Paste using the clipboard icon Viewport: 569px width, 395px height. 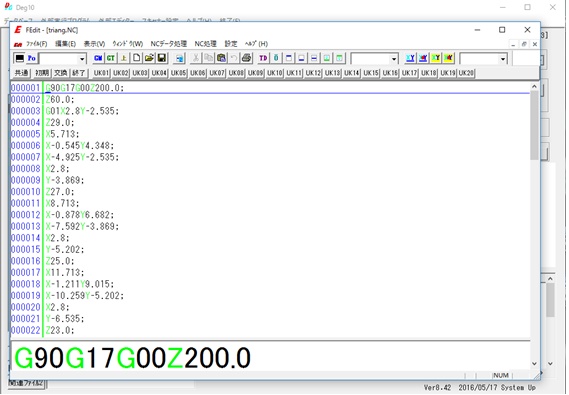coord(221,58)
